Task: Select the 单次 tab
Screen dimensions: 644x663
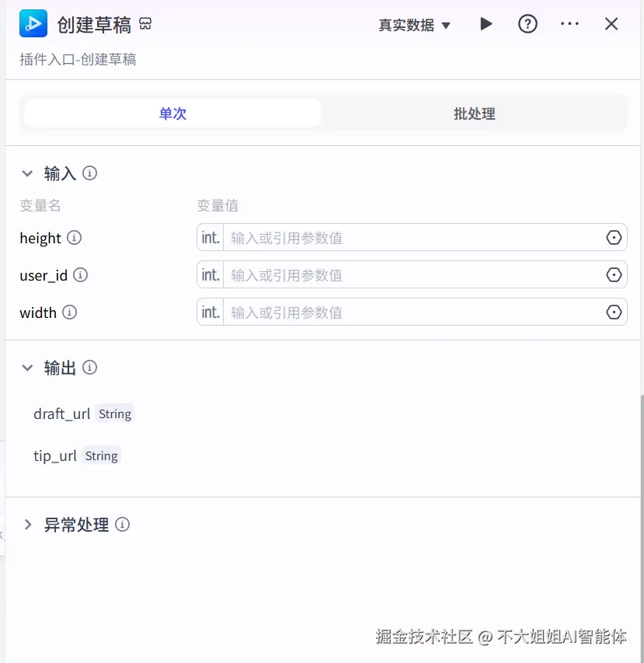Action: (172, 113)
